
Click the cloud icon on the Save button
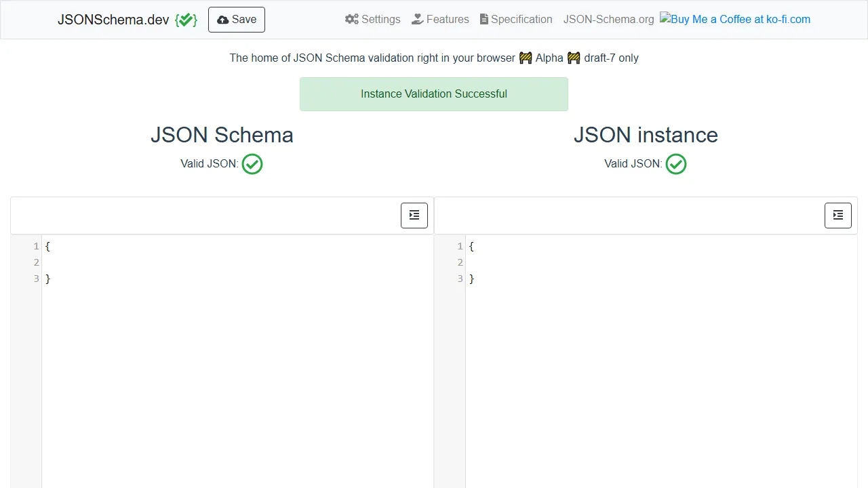(222, 19)
